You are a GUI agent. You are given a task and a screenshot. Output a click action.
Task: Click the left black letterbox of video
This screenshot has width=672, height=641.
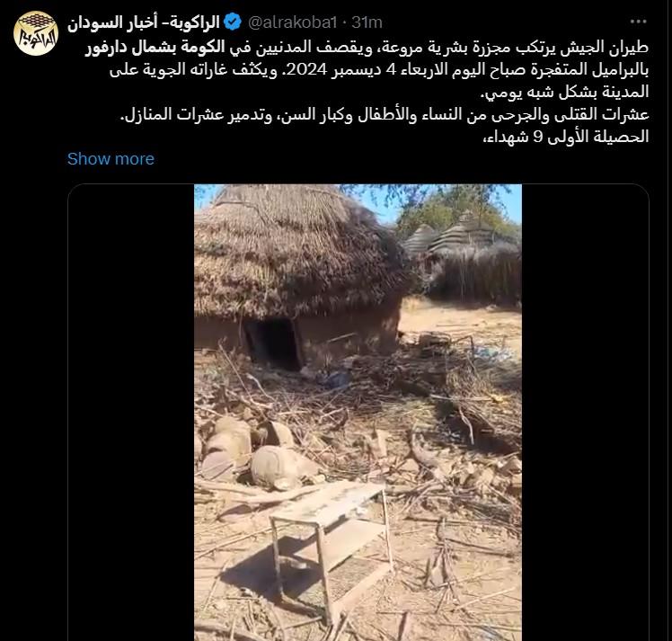(131, 413)
